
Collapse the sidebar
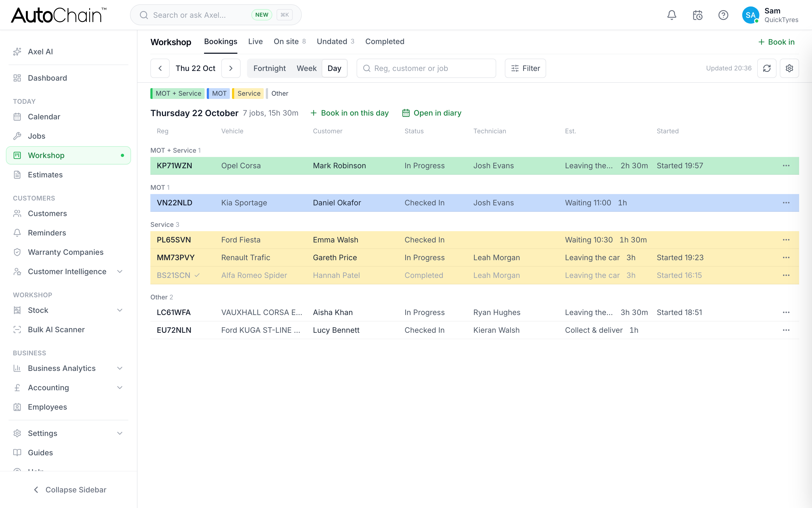coord(70,490)
